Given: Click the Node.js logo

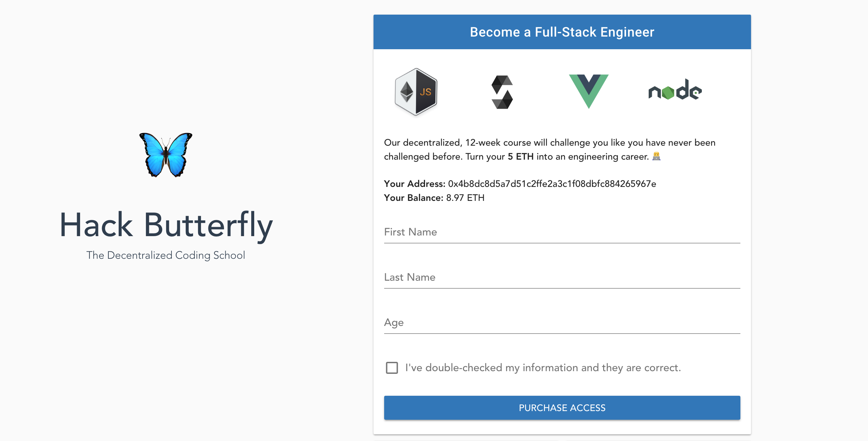Looking at the screenshot, I should pyautogui.click(x=675, y=90).
